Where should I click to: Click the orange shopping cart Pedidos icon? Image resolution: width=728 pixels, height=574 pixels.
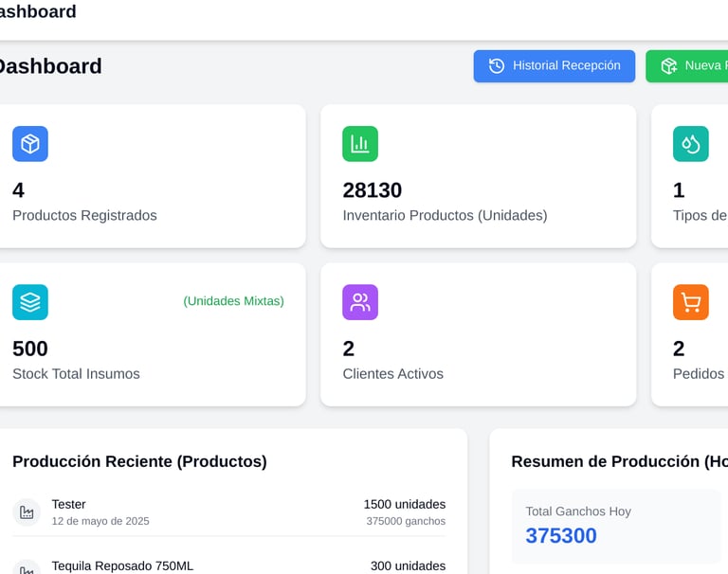click(691, 302)
